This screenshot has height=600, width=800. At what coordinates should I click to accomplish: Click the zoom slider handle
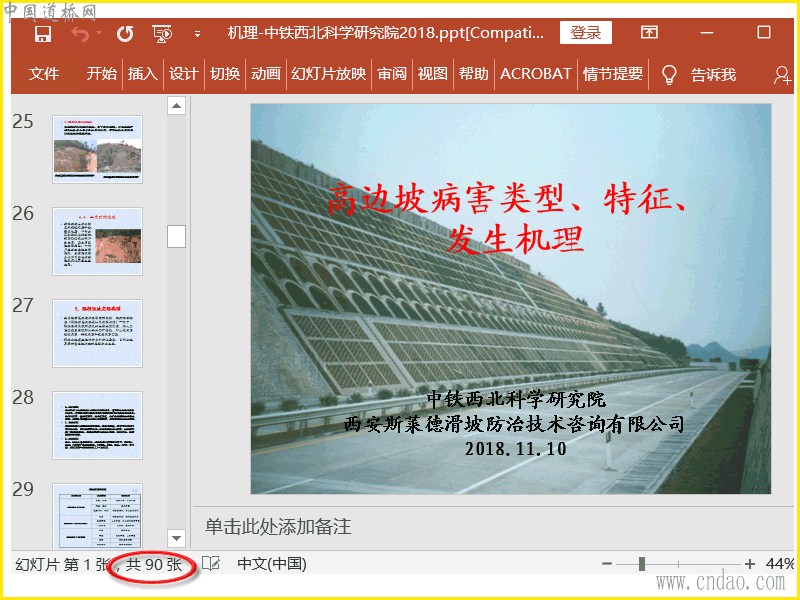pos(642,564)
